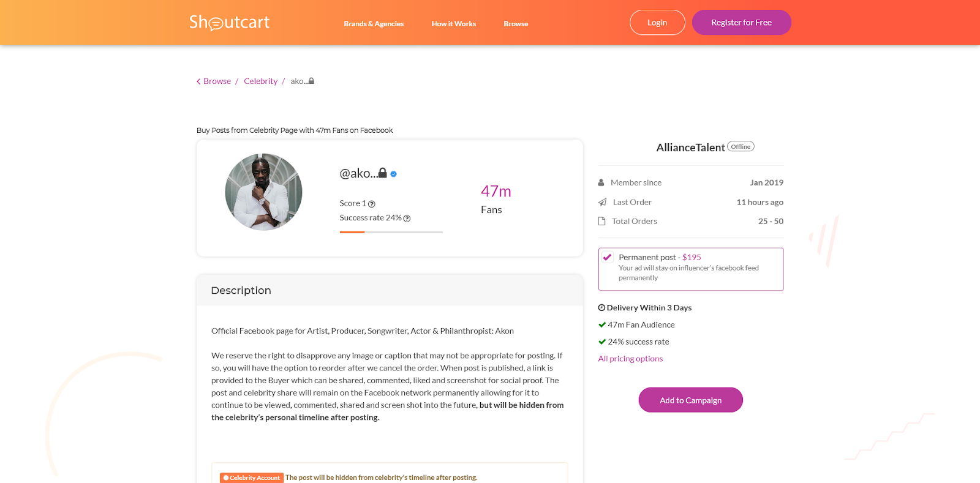Click the blue verified badge icon
980x483 pixels.
point(394,174)
